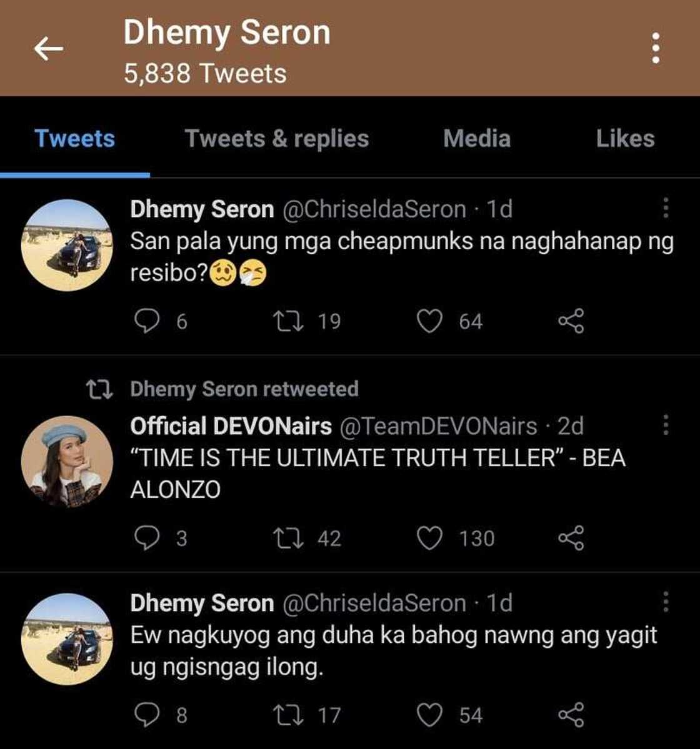700x749 pixels.
Task: Open the @TeamDEVONairs handle link
Action: (438, 426)
